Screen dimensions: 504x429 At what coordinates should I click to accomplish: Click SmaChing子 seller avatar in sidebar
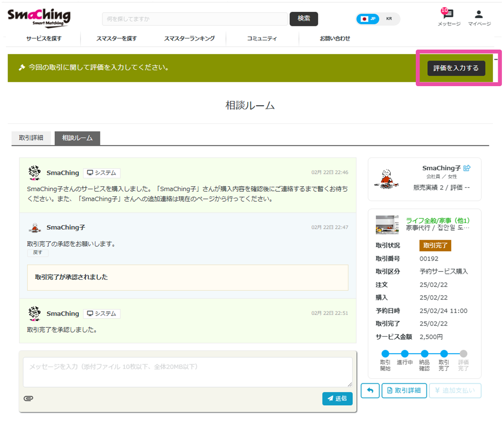[386, 179]
